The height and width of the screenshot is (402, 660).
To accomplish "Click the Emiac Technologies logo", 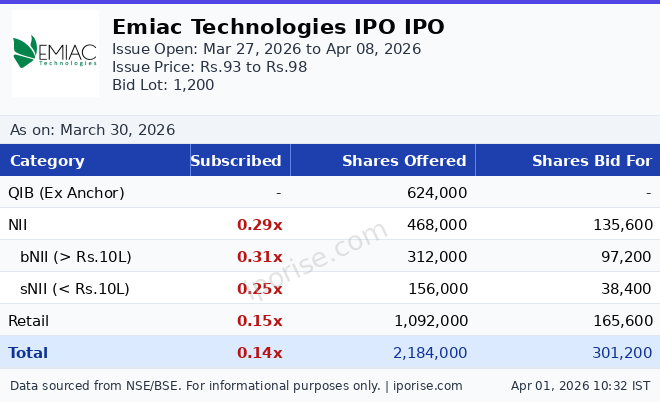I will [x=55, y=53].
